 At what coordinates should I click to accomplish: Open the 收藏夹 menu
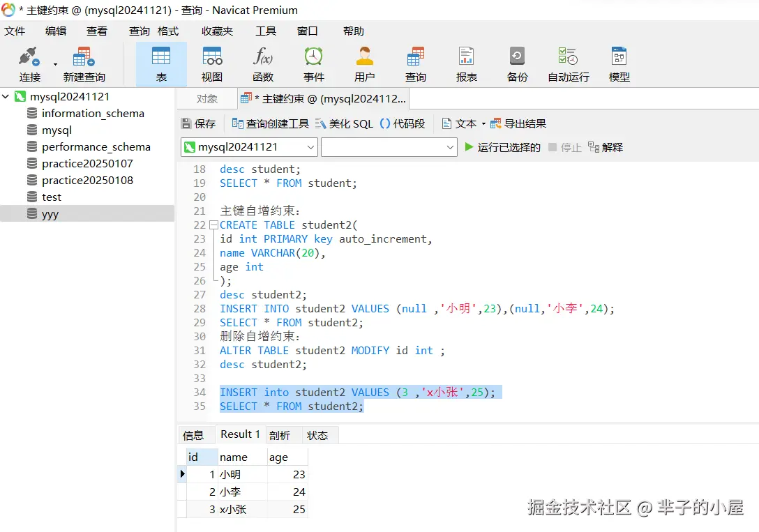[218, 31]
